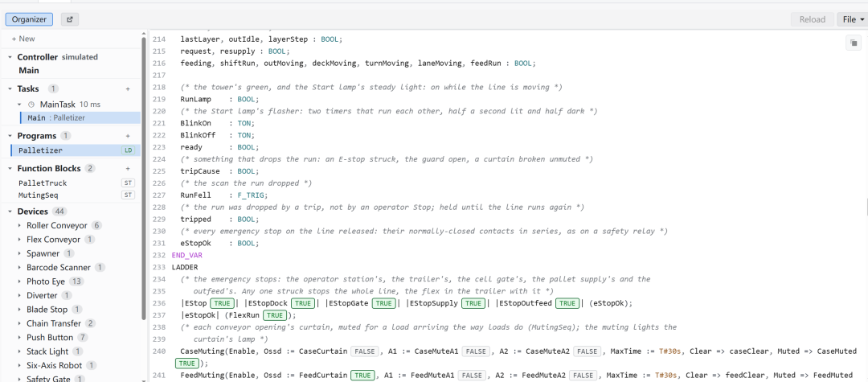Add a function block with its plus icon
868x382 pixels.
coord(128,168)
